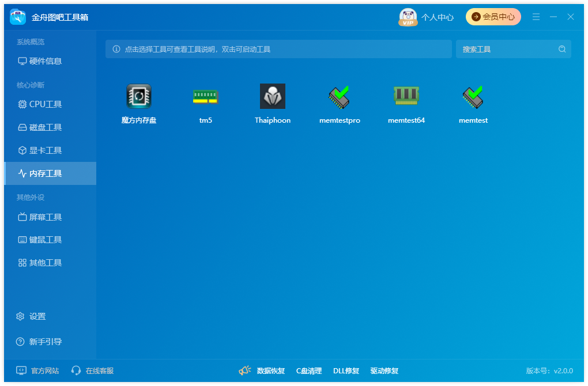Image resolution: width=588 pixels, height=386 pixels.
Task: Click the 会员中心 button
Action: [x=493, y=17]
